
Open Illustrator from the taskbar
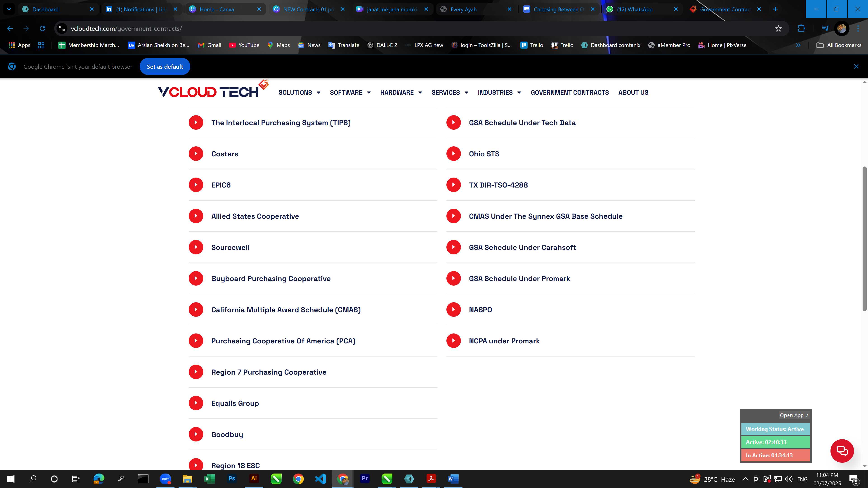tap(254, 479)
